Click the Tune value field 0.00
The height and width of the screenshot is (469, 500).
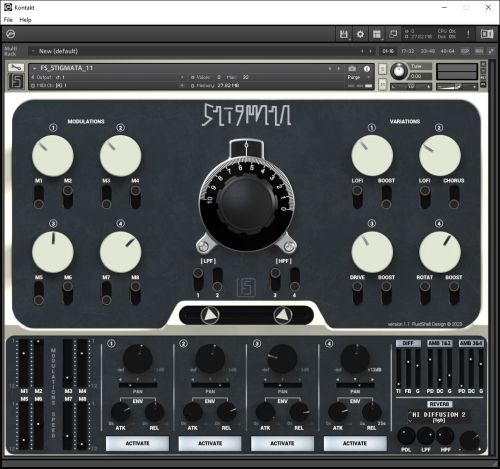point(421,76)
